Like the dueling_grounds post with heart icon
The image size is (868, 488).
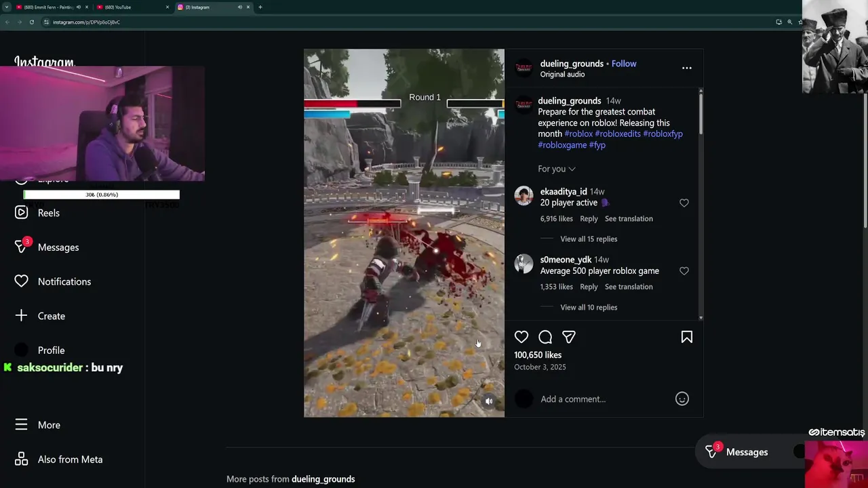pyautogui.click(x=521, y=337)
